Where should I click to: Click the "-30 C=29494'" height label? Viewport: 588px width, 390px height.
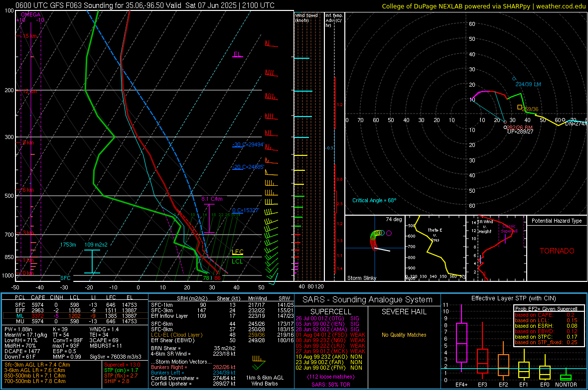248,144
